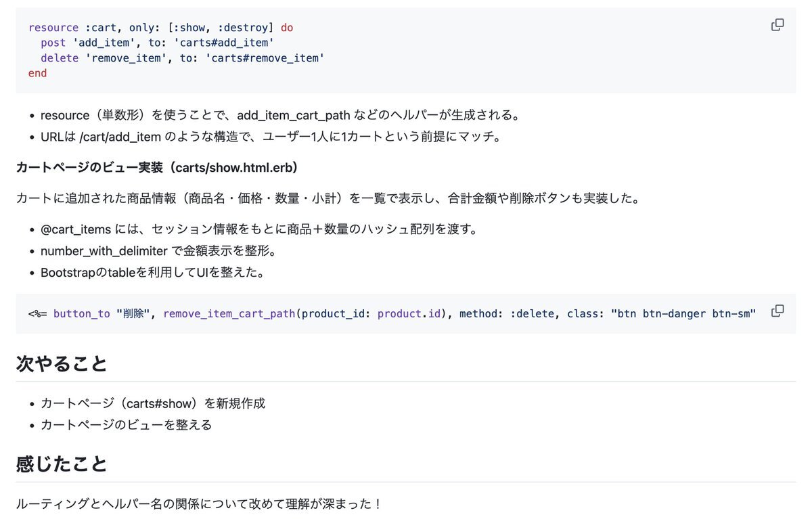Click remove_item_cart_path in the erb snippet

click(229, 314)
